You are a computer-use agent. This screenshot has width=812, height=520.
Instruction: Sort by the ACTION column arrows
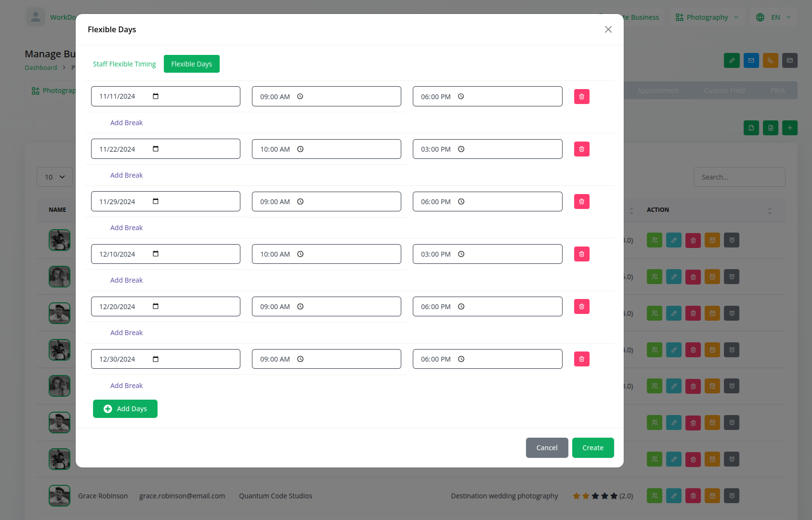click(x=769, y=210)
